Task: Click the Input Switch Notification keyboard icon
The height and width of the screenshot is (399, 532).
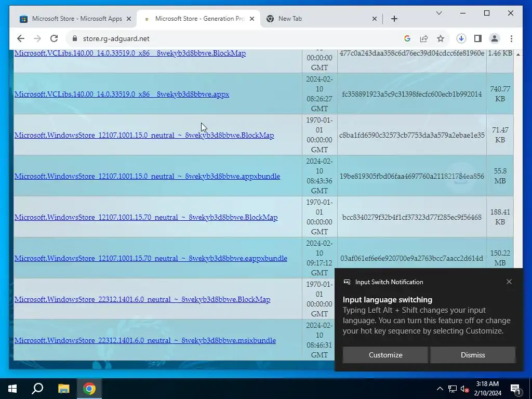Action: point(347,282)
